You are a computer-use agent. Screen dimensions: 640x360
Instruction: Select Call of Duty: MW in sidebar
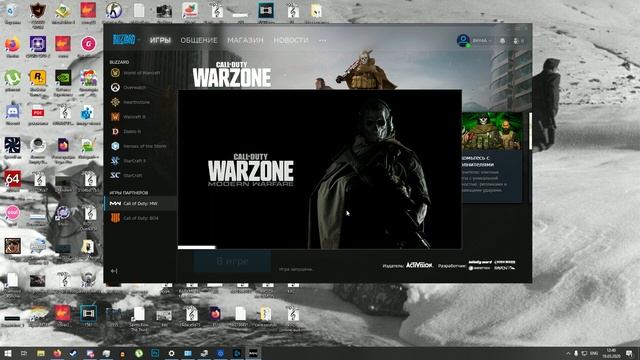tap(140, 203)
